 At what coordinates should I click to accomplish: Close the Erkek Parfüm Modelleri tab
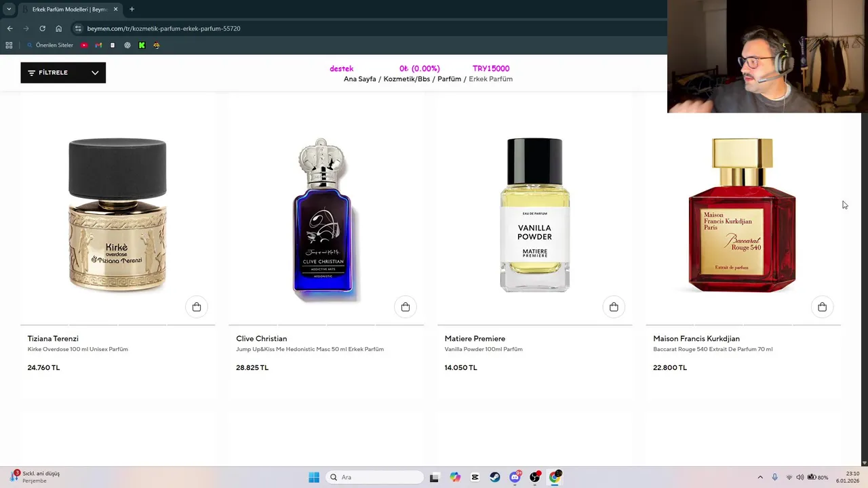[115, 9]
